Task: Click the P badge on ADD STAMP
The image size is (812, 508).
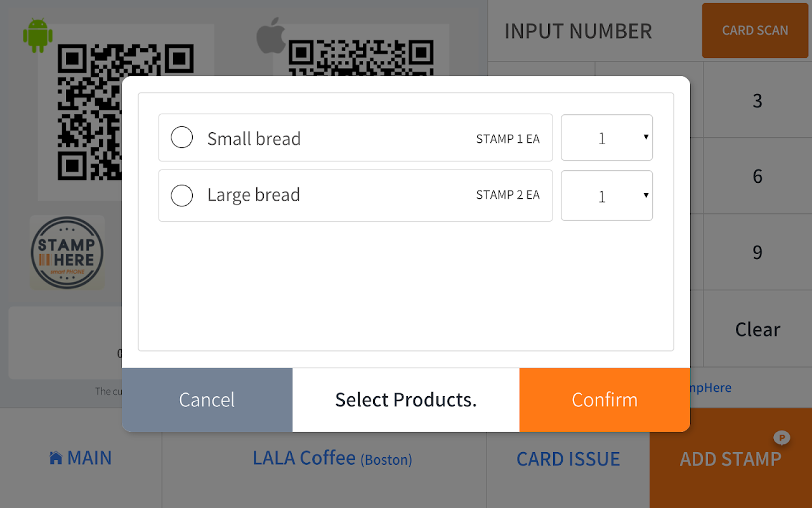Action: (x=782, y=437)
